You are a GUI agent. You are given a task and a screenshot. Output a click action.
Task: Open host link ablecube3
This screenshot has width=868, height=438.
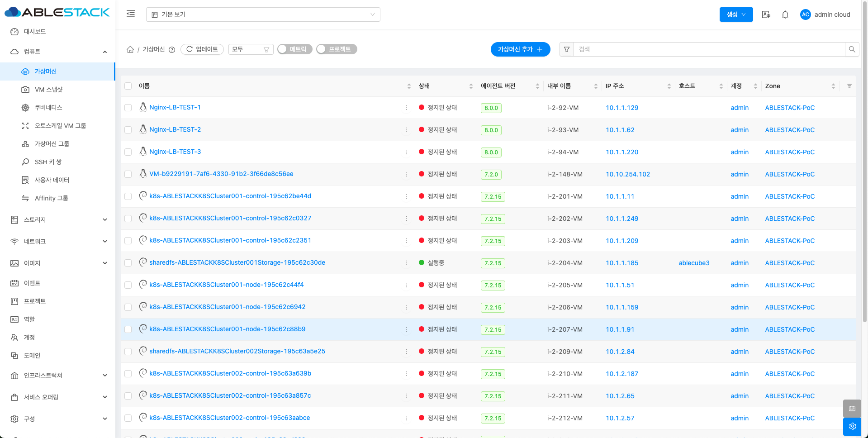(x=694, y=263)
